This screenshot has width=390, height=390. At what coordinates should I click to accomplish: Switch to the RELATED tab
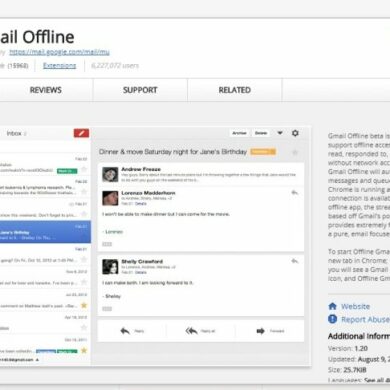pos(235,90)
